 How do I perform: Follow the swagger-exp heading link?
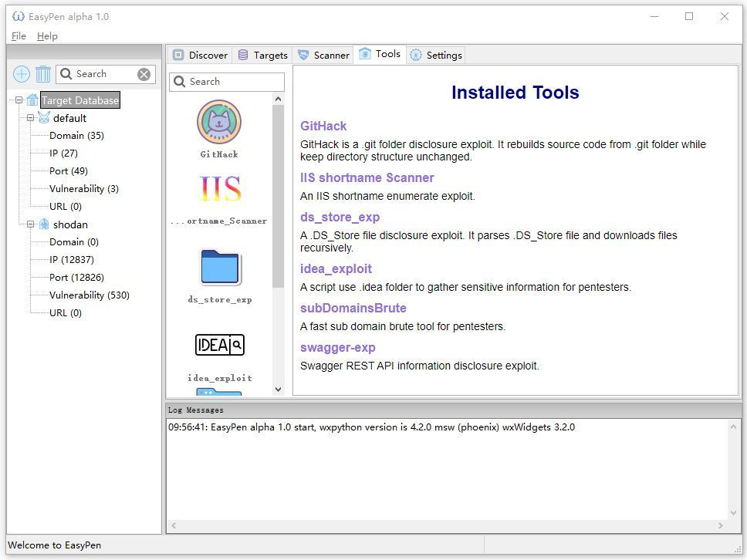[338, 348]
